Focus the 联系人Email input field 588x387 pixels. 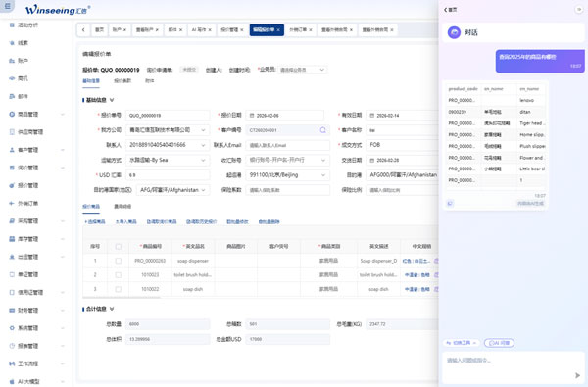click(x=287, y=145)
